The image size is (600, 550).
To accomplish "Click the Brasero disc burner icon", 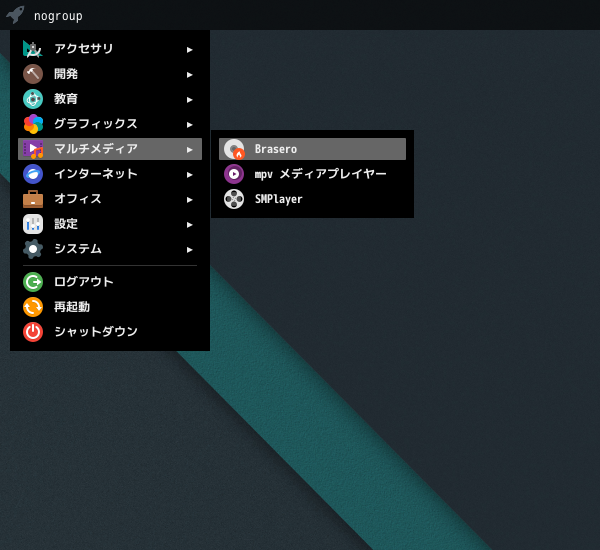I will pyautogui.click(x=234, y=149).
